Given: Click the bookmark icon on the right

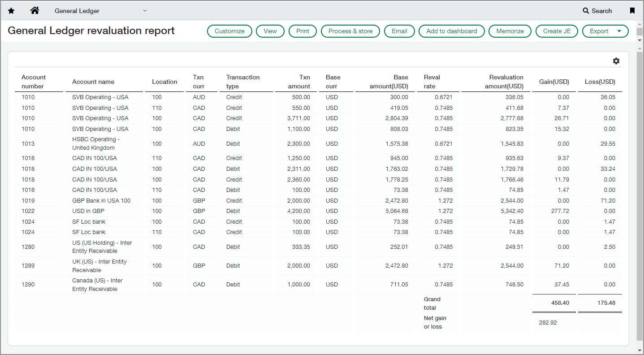Looking at the screenshot, I should click(x=632, y=10).
